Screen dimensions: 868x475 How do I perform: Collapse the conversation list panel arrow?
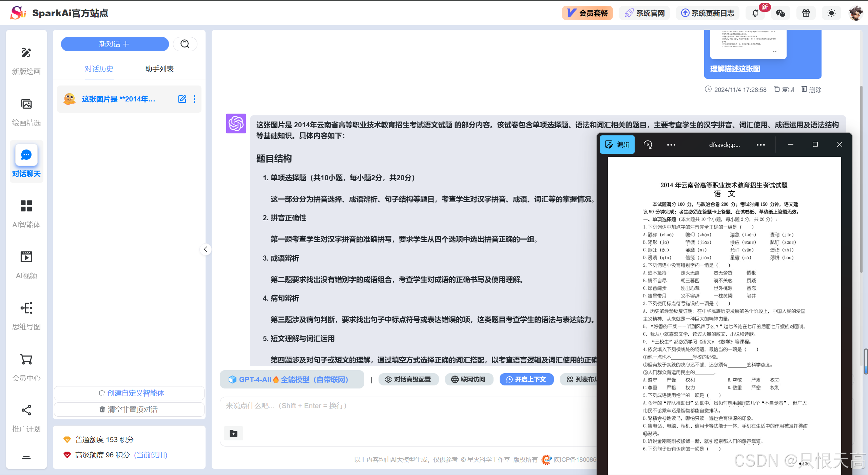(206, 249)
